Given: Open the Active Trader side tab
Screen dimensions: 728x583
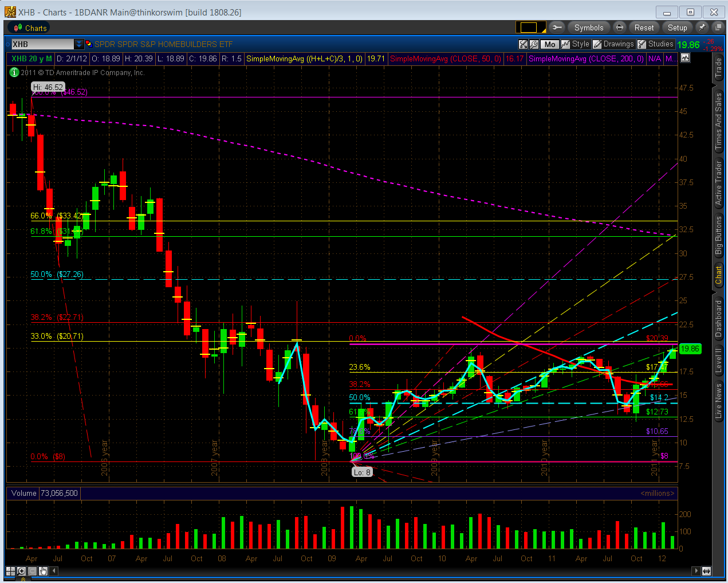Looking at the screenshot, I should (718, 183).
